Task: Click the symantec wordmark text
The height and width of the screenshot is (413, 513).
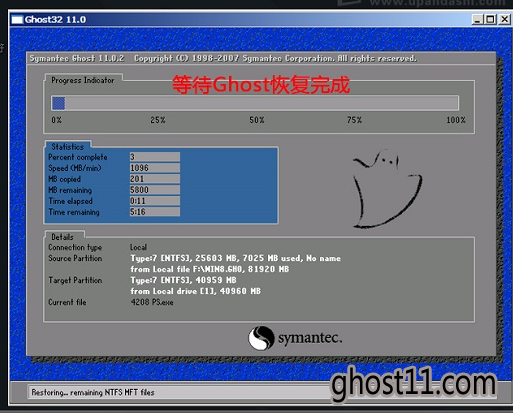Action: pyautogui.click(x=310, y=338)
